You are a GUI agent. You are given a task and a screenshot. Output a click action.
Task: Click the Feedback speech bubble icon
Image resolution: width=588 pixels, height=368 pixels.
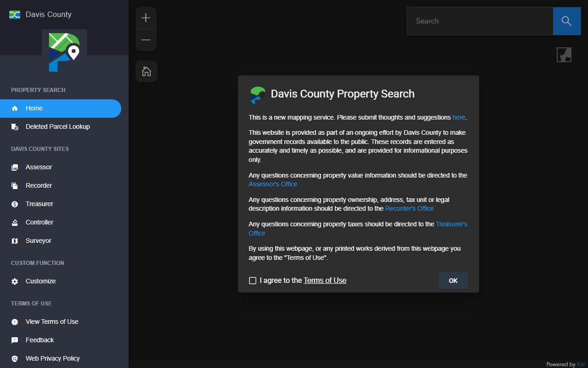click(15, 340)
